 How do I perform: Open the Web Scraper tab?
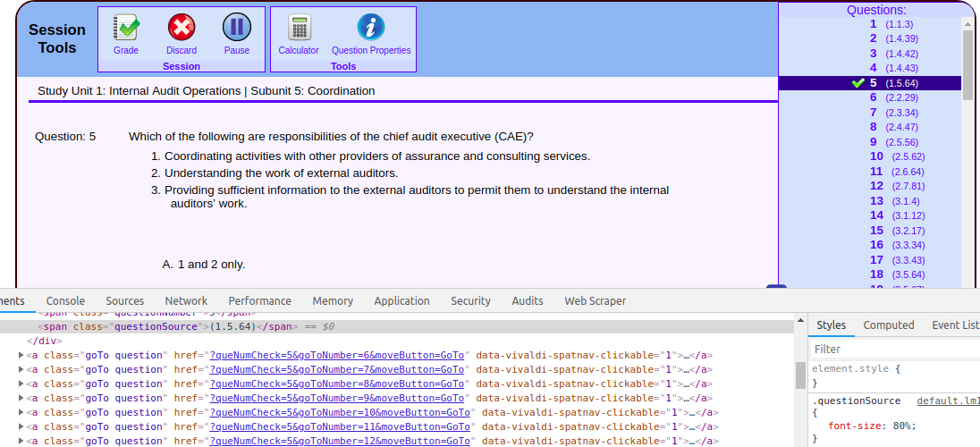tap(595, 301)
